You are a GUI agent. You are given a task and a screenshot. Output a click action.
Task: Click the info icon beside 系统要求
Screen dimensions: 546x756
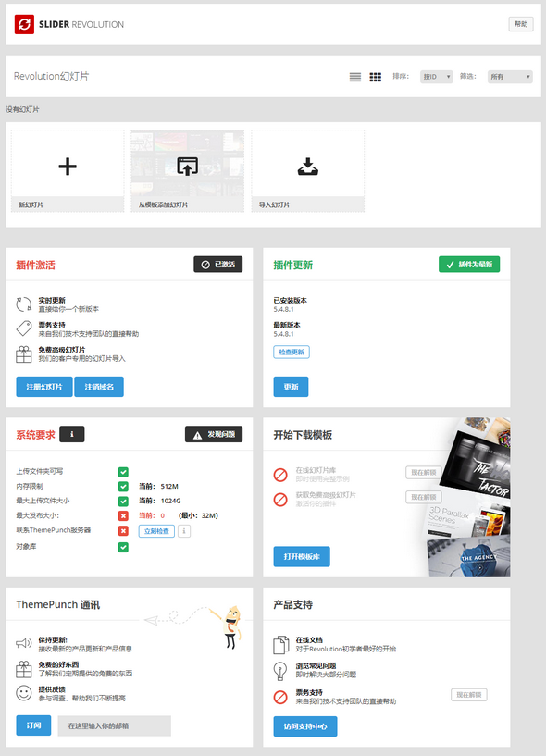point(72,434)
